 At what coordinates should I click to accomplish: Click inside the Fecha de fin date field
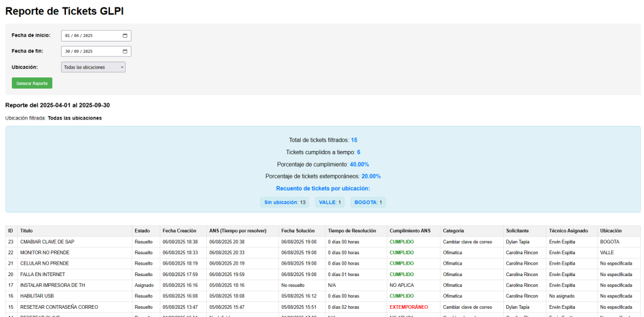click(x=96, y=52)
